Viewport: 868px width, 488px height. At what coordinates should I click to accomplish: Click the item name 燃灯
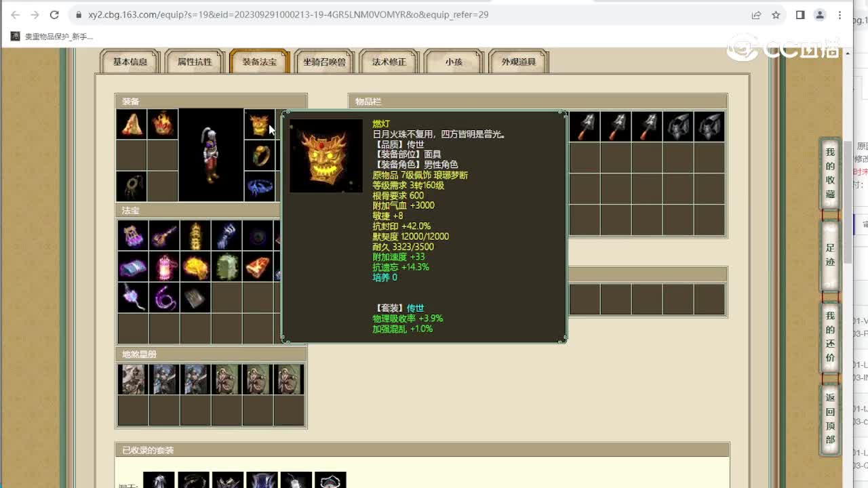click(x=381, y=124)
